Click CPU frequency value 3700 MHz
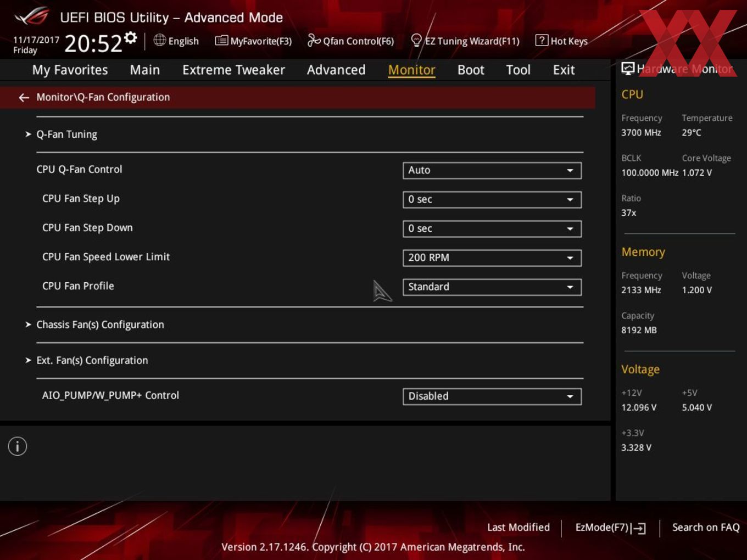 [641, 132]
